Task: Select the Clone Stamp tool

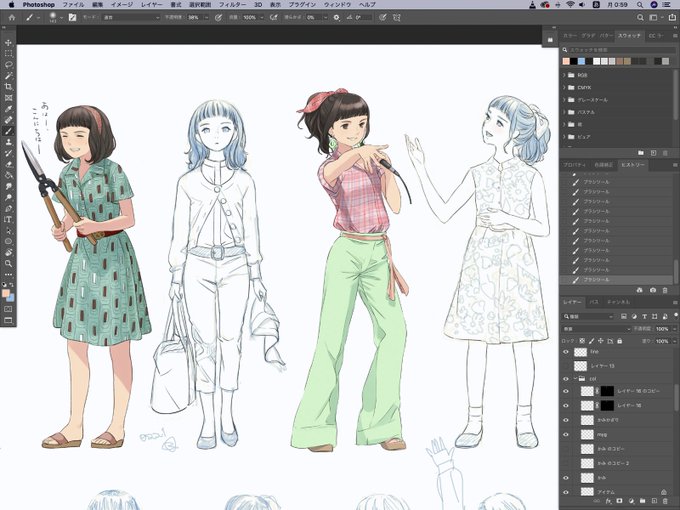Action: point(8,142)
